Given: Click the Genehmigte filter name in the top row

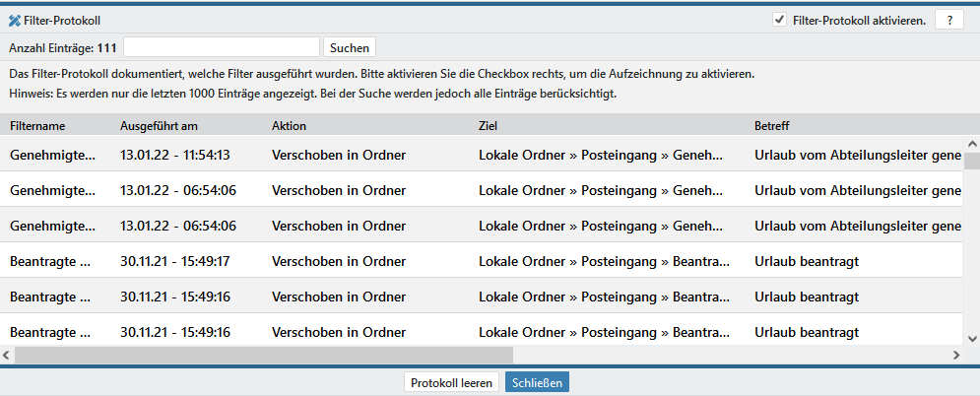Looking at the screenshot, I should click(53, 155).
